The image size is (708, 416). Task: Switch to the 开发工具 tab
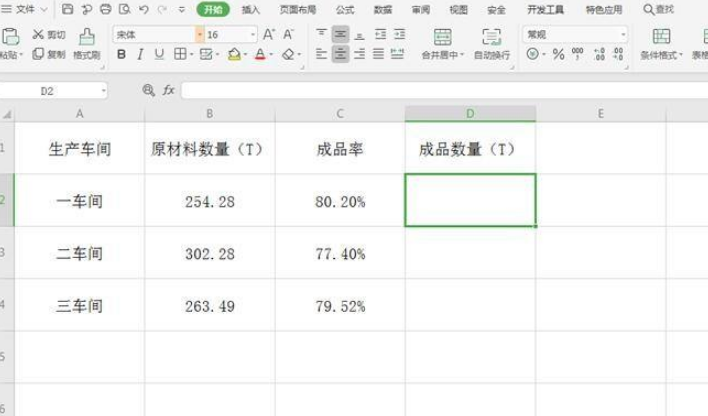[x=545, y=9]
